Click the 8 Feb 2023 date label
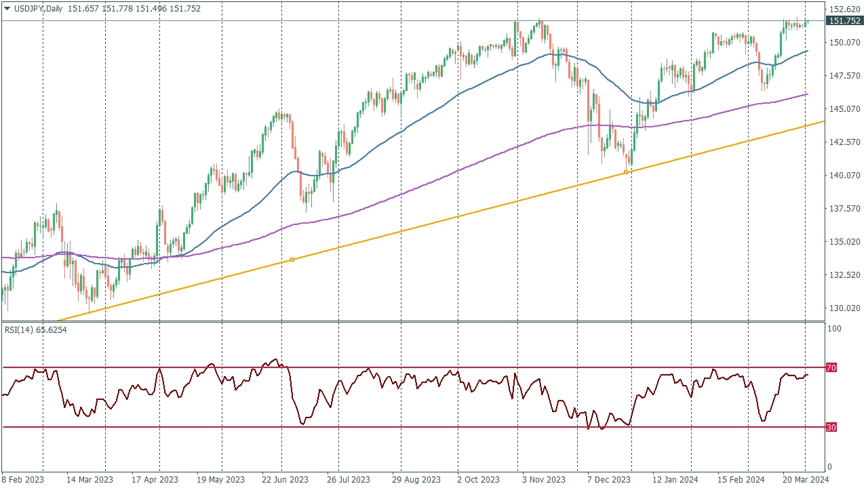 click(24, 479)
